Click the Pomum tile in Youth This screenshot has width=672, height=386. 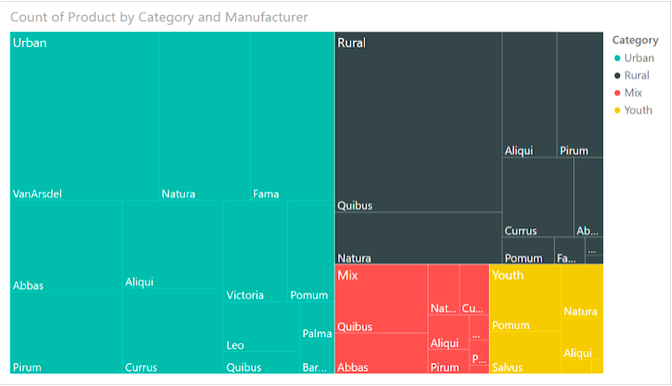pos(525,298)
